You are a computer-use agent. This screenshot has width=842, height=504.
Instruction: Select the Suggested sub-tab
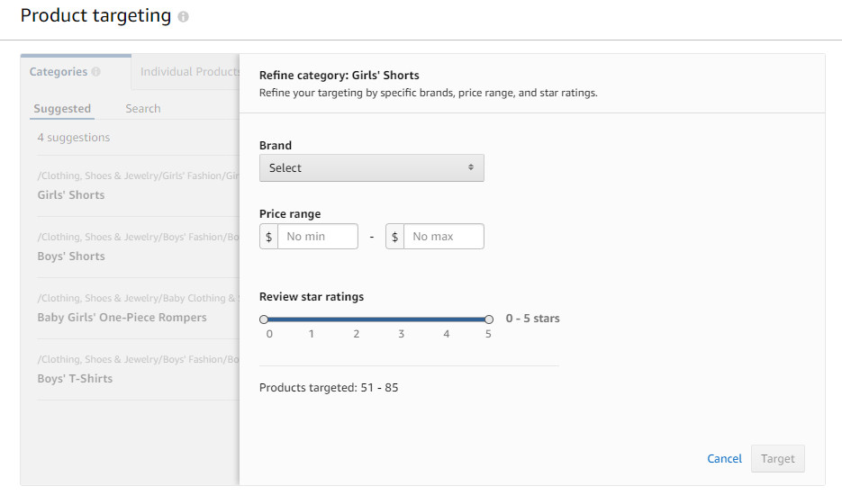pyautogui.click(x=62, y=109)
